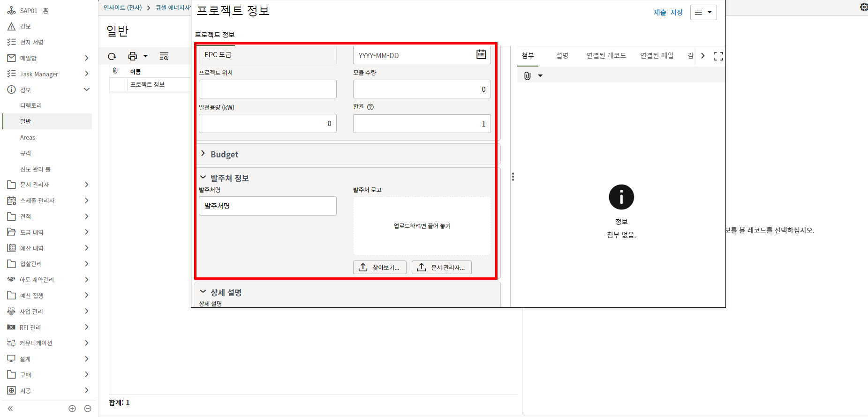Click the refresh icon in list toolbar
This screenshot has width=868, height=417.
click(112, 57)
